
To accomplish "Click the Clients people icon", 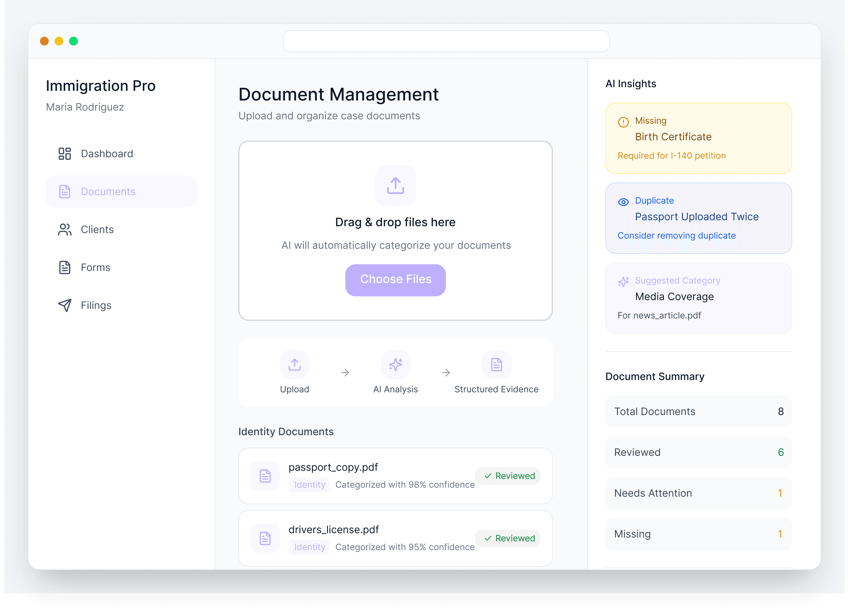I will click(x=64, y=229).
